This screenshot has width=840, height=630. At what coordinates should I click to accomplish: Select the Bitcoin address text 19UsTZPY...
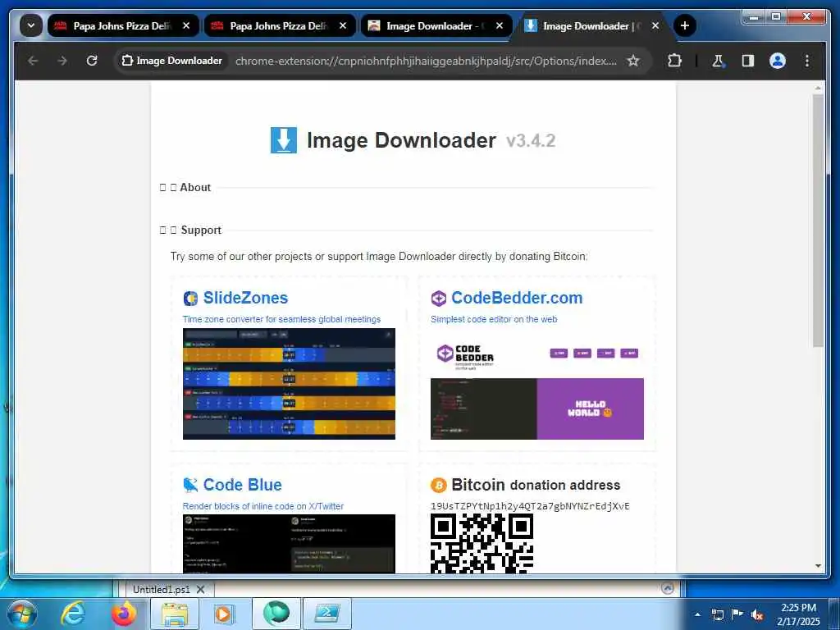point(530,506)
